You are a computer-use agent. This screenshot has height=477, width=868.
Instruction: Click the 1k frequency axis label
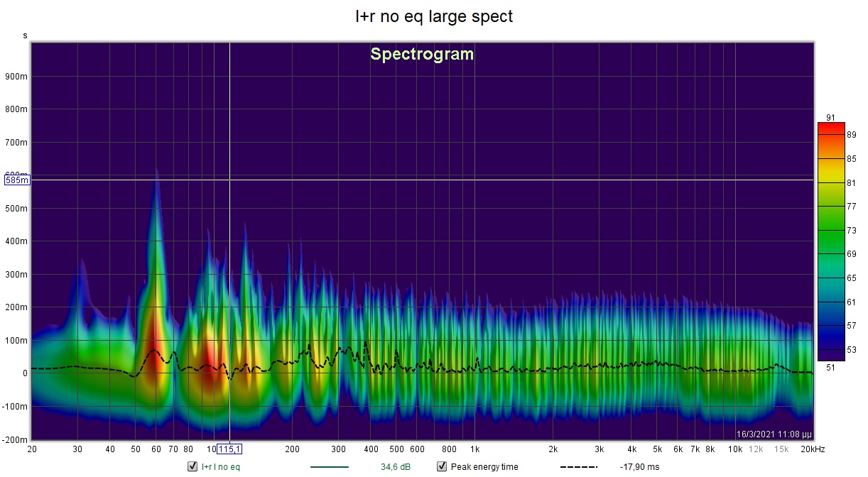pos(474,449)
